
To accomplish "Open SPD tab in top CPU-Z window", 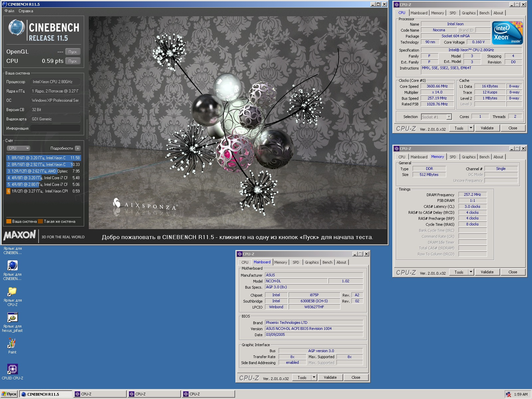I will click(x=453, y=13).
